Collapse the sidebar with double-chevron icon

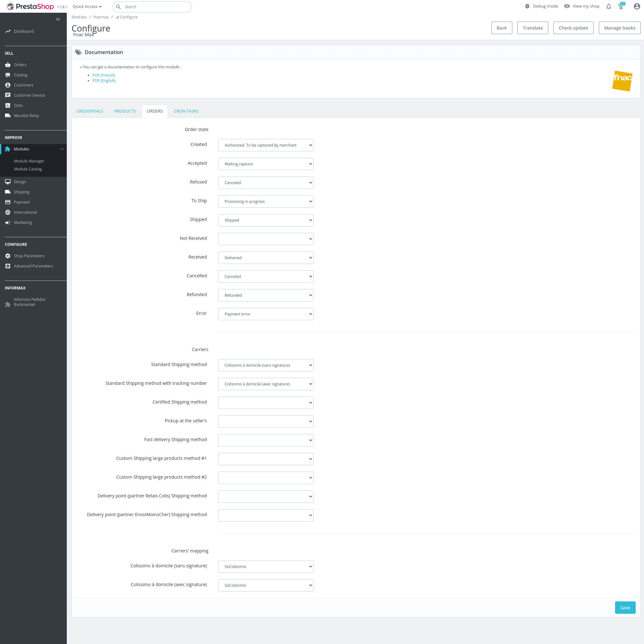coord(58,19)
